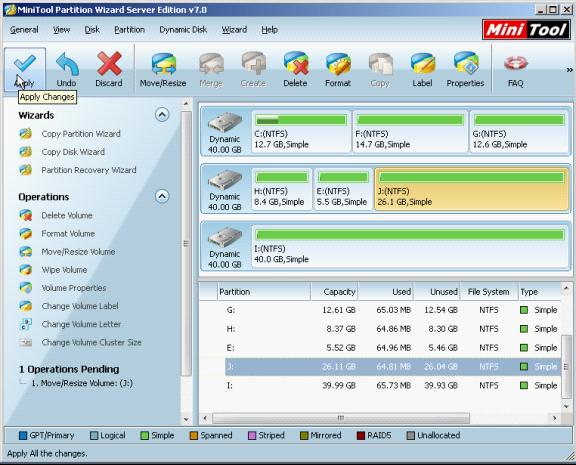Viewport: 576px width, 465px height.
Task: Select the H: row in partition table
Action: point(392,329)
